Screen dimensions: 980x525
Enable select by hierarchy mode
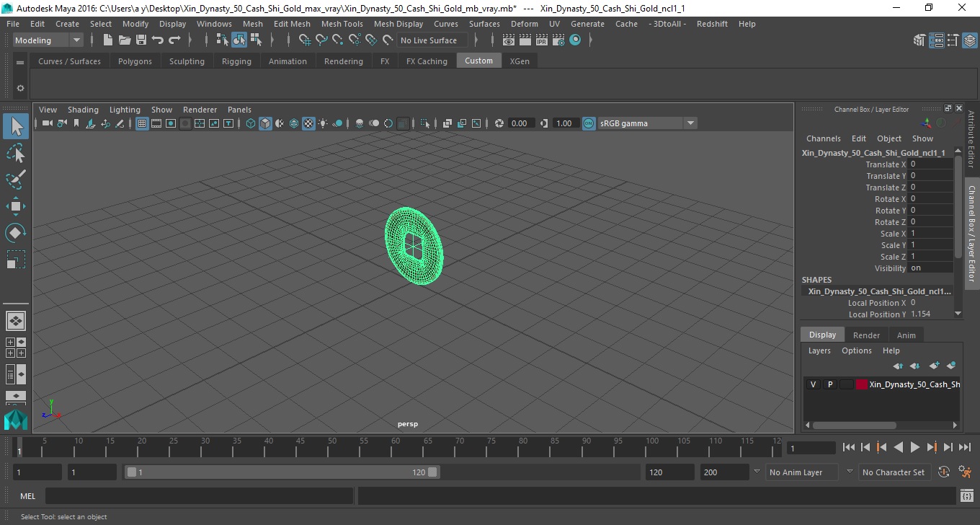tap(223, 40)
